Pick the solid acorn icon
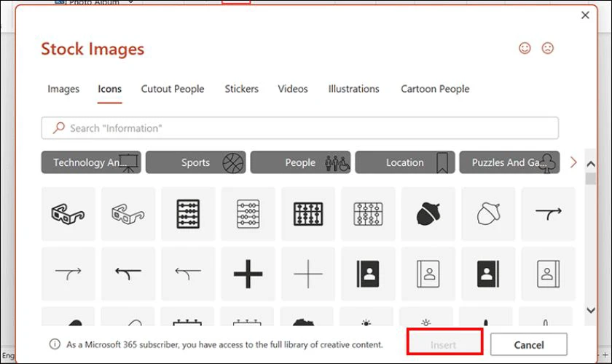 pyautogui.click(x=428, y=214)
